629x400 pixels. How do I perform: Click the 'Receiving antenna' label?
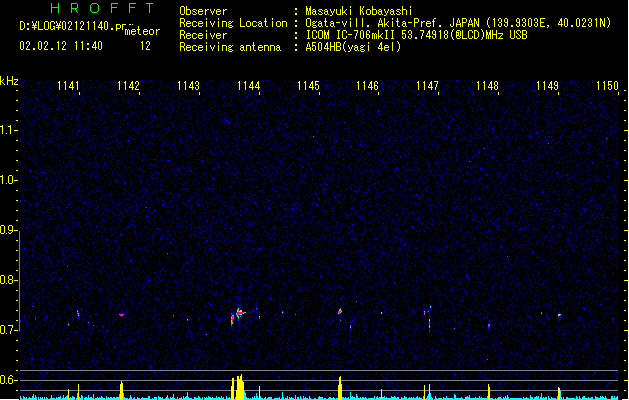tap(230, 47)
